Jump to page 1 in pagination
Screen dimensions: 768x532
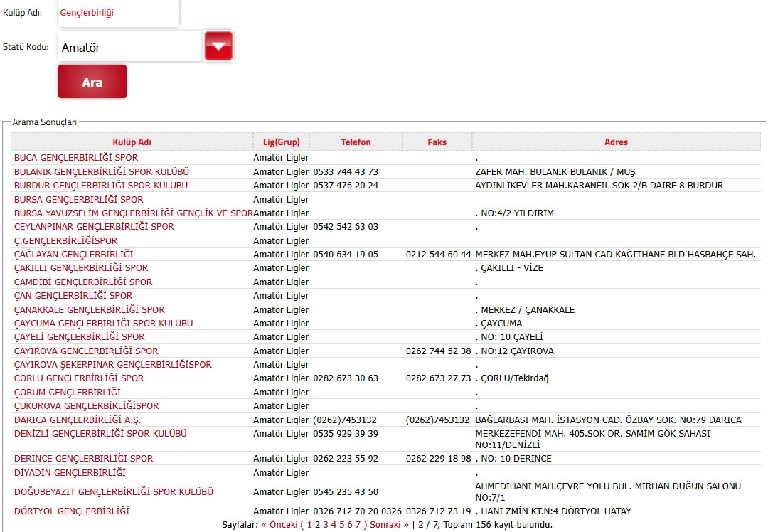coord(309,525)
